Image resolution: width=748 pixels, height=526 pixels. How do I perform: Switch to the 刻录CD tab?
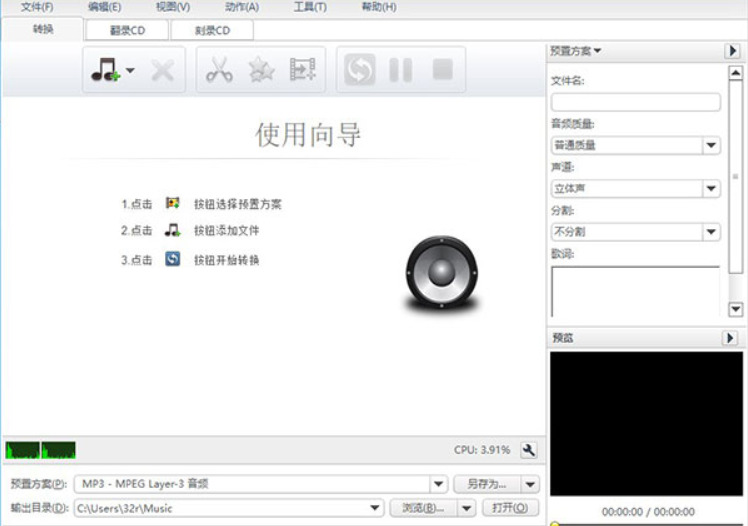pyautogui.click(x=212, y=31)
